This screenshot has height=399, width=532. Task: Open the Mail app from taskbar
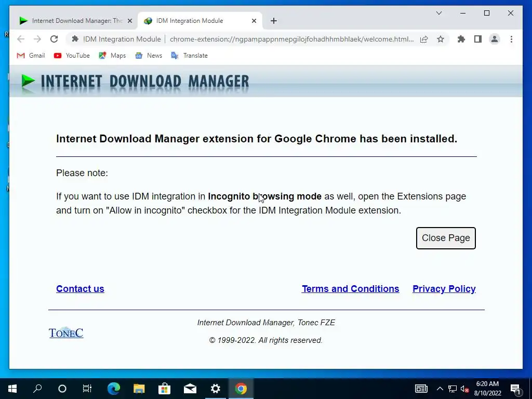[x=190, y=389]
